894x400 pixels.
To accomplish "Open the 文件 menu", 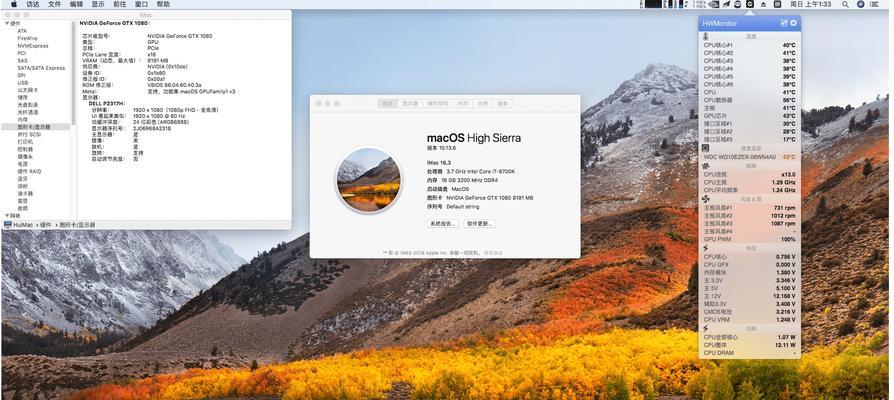I will (x=55, y=4).
